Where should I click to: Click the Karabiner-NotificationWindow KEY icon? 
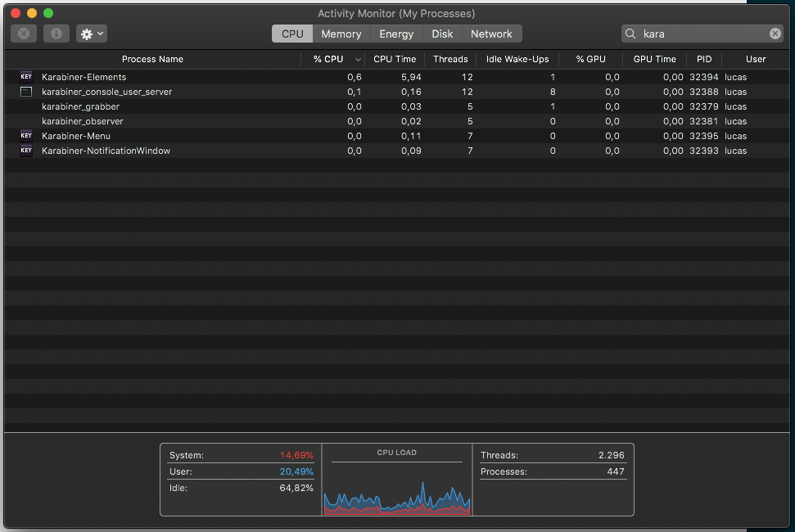pyautogui.click(x=26, y=151)
